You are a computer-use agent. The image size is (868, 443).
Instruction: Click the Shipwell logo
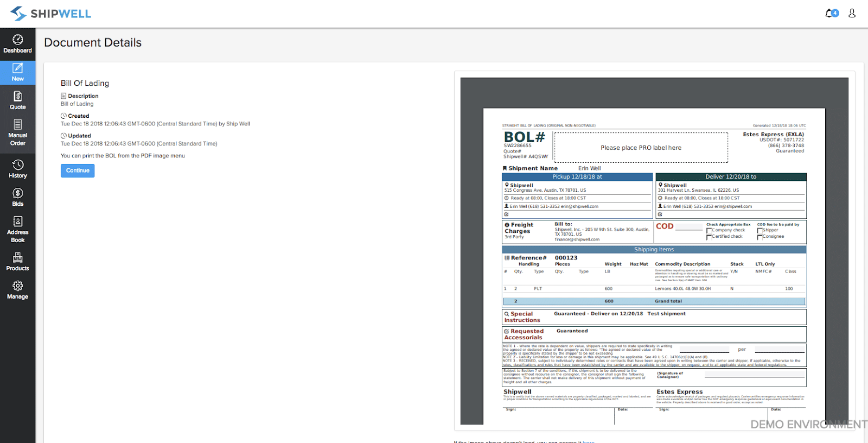51,14
